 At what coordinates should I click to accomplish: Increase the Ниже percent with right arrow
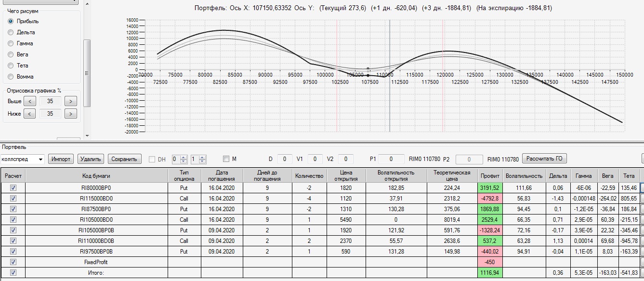(x=71, y=114)
